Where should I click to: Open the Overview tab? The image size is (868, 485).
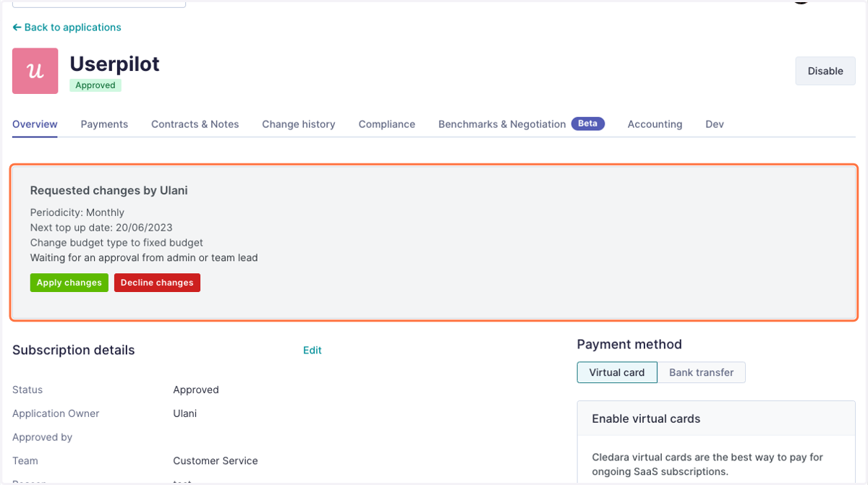[35, 124]
